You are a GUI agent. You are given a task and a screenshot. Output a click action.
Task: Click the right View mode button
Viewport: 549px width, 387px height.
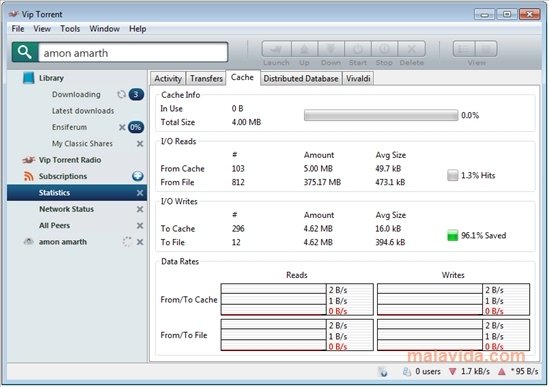tap(486, 49)
